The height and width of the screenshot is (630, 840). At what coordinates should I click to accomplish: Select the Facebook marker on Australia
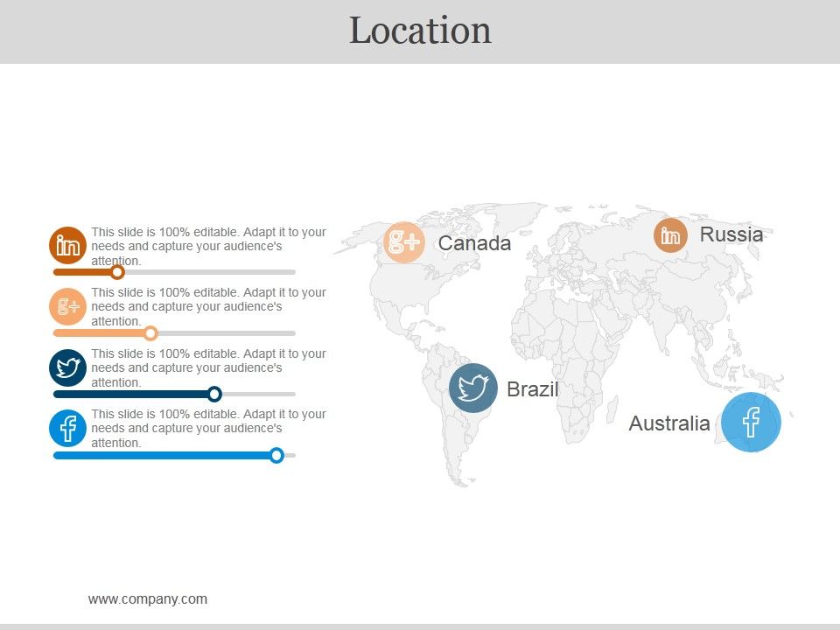751,422
